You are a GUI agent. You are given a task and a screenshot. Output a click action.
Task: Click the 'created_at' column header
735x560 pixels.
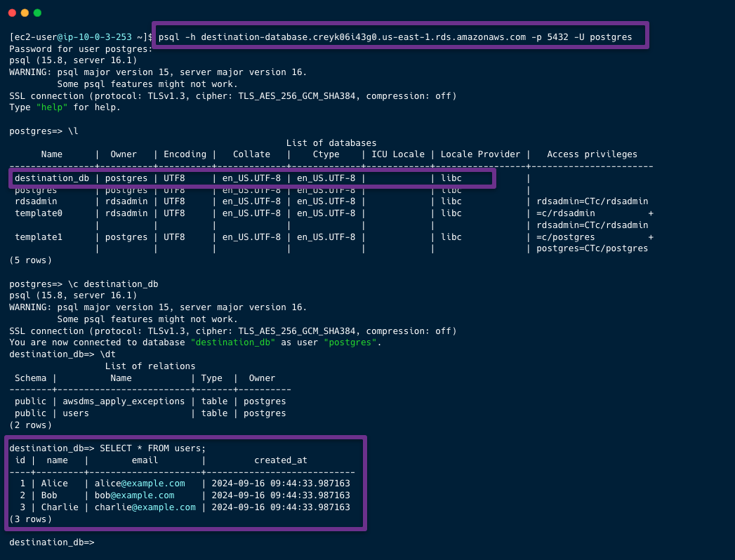coord(281,460)
